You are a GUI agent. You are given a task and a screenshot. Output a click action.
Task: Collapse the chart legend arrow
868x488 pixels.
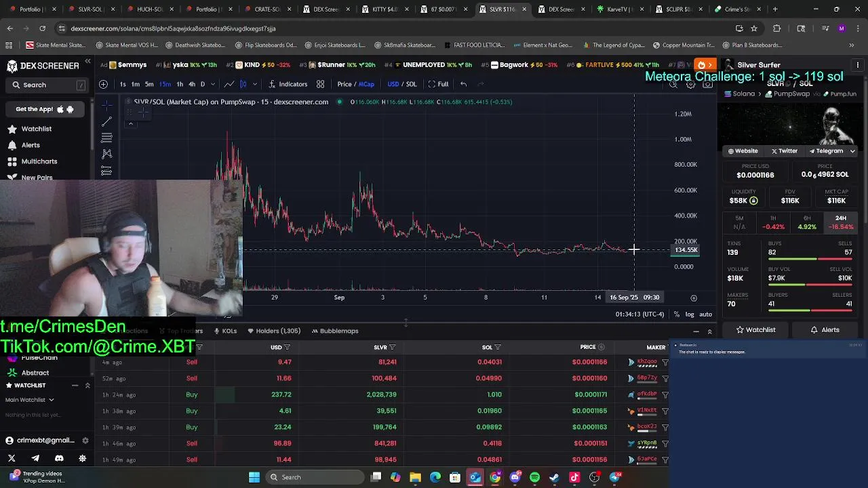[x=130, y=123]
